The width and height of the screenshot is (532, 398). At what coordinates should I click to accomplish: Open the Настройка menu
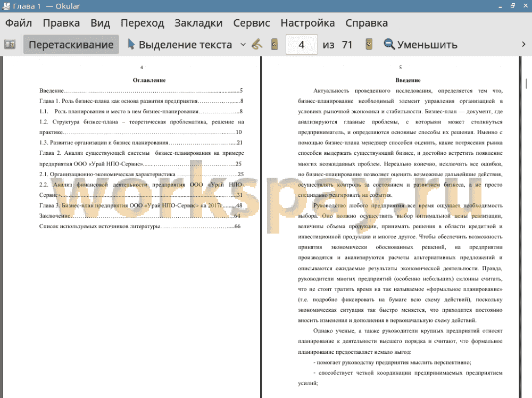click(x=307, y=23)
